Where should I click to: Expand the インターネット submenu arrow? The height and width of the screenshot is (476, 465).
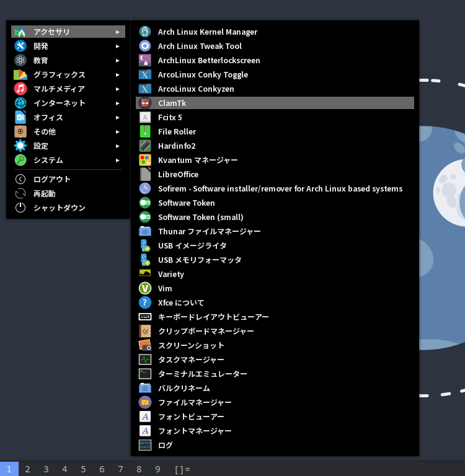[x=118, y=103]
